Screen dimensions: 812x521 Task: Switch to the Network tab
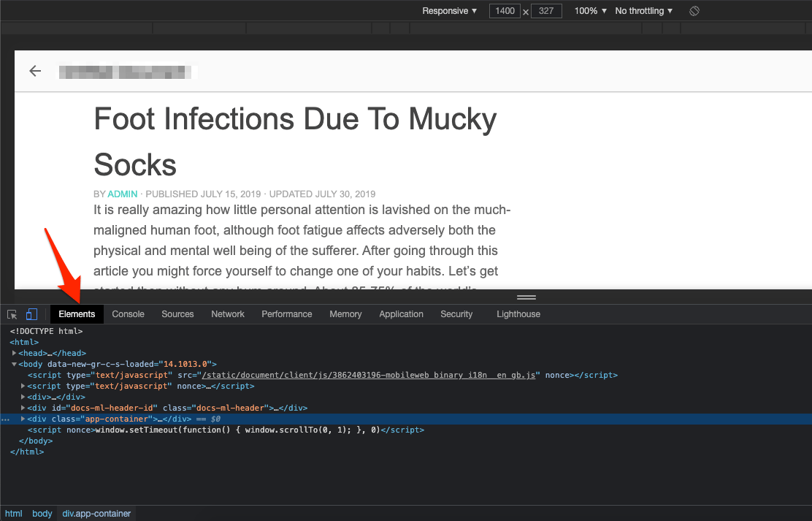pos(227,314)
